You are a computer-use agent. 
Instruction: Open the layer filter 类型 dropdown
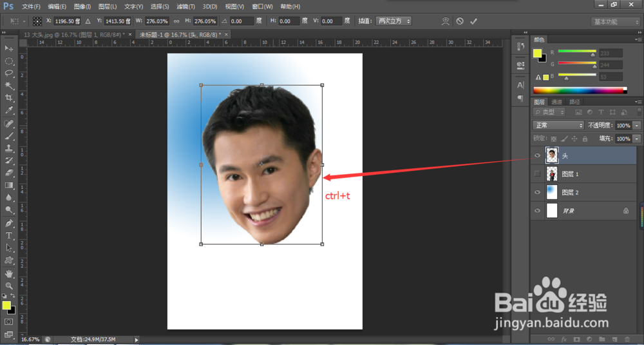pyautogui.click(x=549, y=112)
